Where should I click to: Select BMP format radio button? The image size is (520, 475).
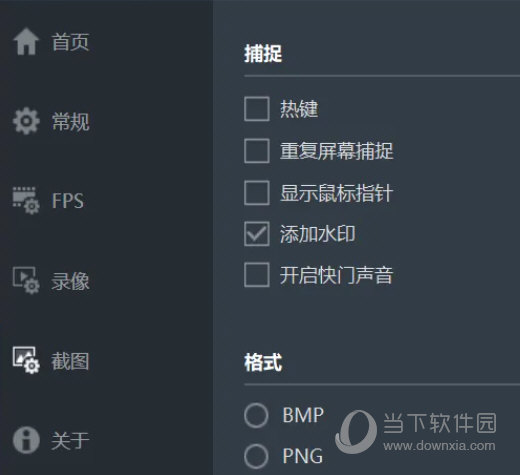[256, 415]
